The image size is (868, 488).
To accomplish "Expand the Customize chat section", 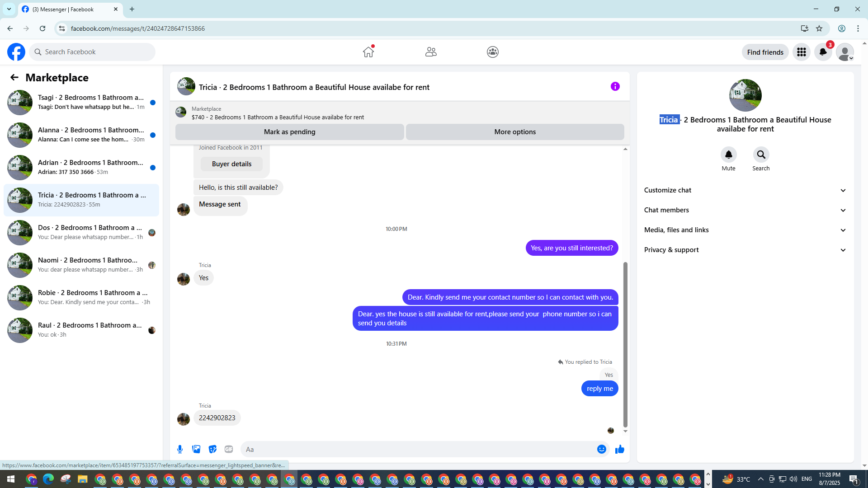I will pyautogui.click(x=745, y=190).
